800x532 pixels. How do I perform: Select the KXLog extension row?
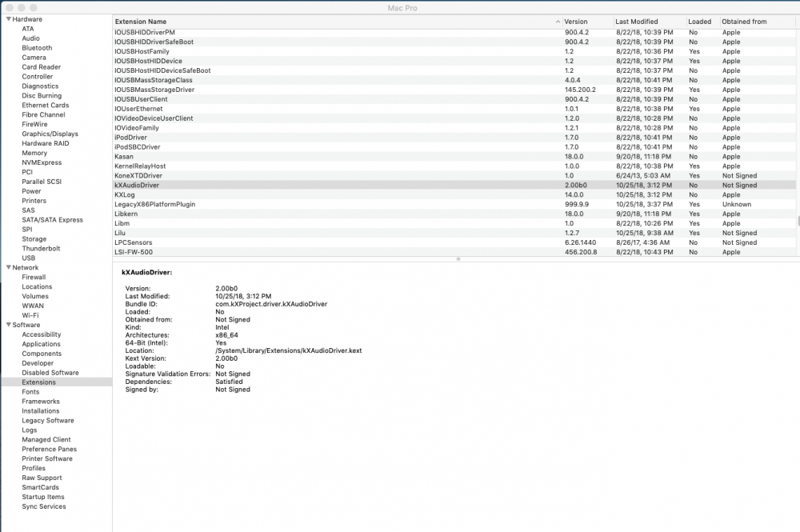coord(454,195)
